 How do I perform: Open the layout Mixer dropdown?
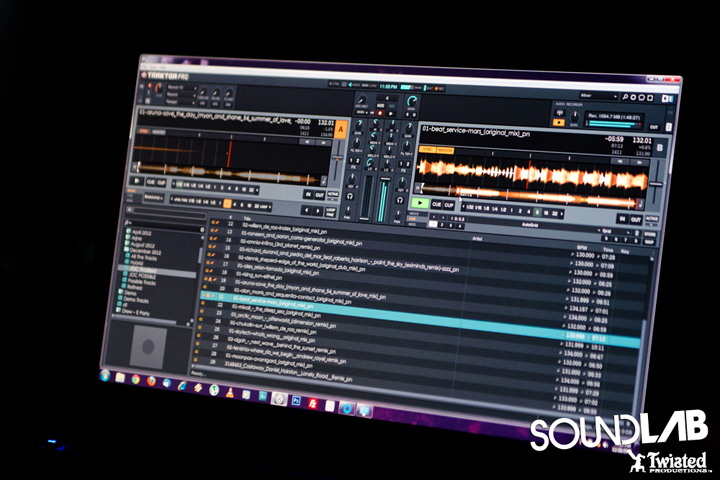pyautogui.click(x=598, y=96)
